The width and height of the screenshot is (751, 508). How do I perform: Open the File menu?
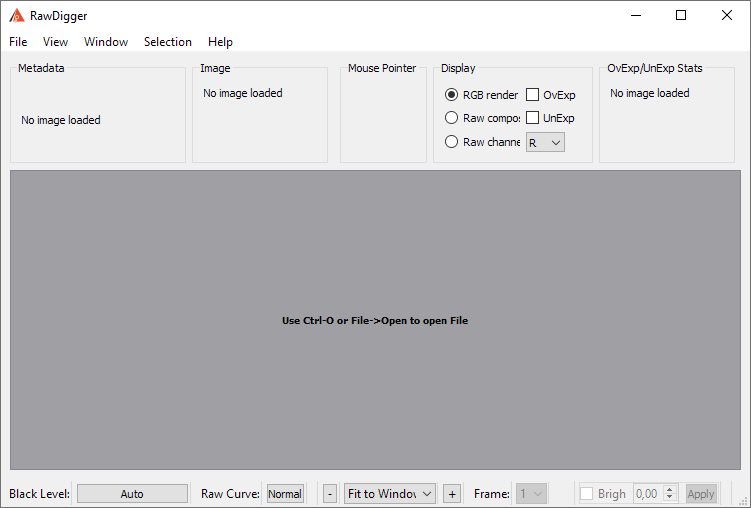18,42
